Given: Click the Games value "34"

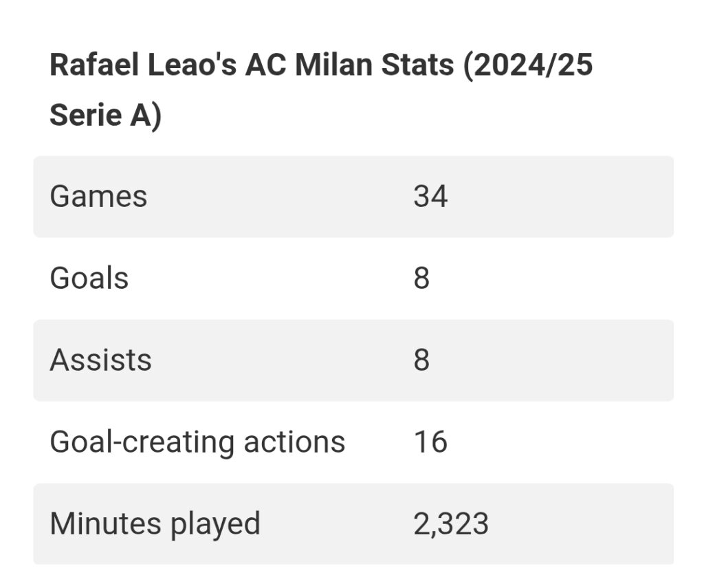Looking at the screenshot, I should tap(430, 197).
